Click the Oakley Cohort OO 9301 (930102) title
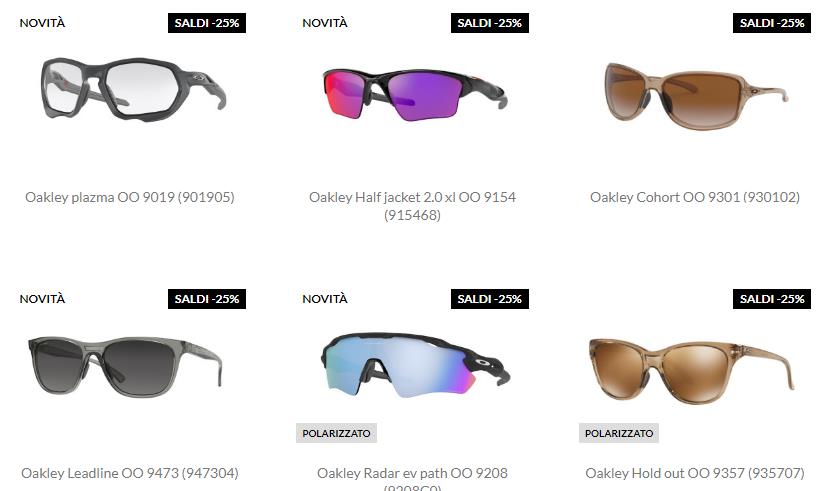834x491 pixels. 695,197
